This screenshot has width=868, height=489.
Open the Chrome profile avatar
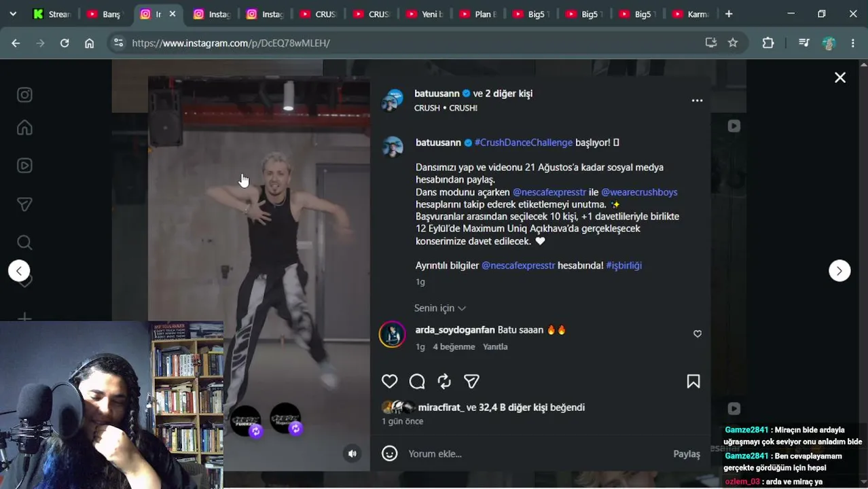829,43
